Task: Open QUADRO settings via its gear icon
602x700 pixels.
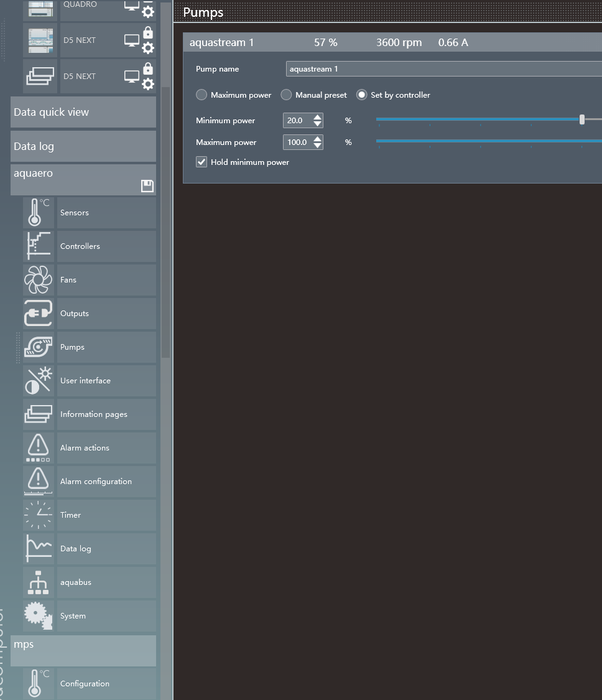Action: pyautogui.click(x=148, y=12)
